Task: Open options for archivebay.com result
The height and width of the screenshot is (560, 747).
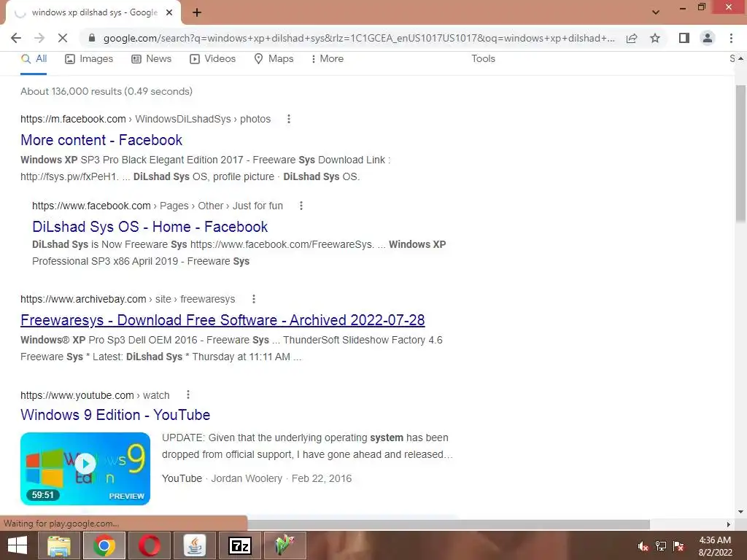Action: [253, 299]
